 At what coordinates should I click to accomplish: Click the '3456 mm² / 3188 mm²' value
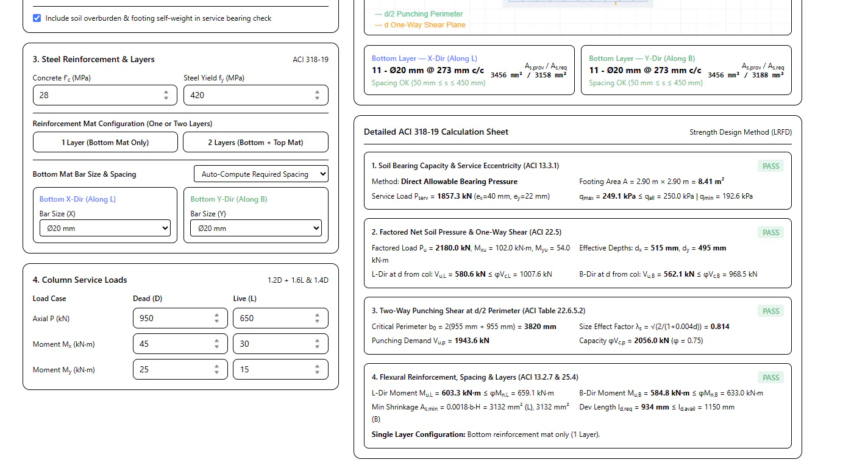click(746, 75)
